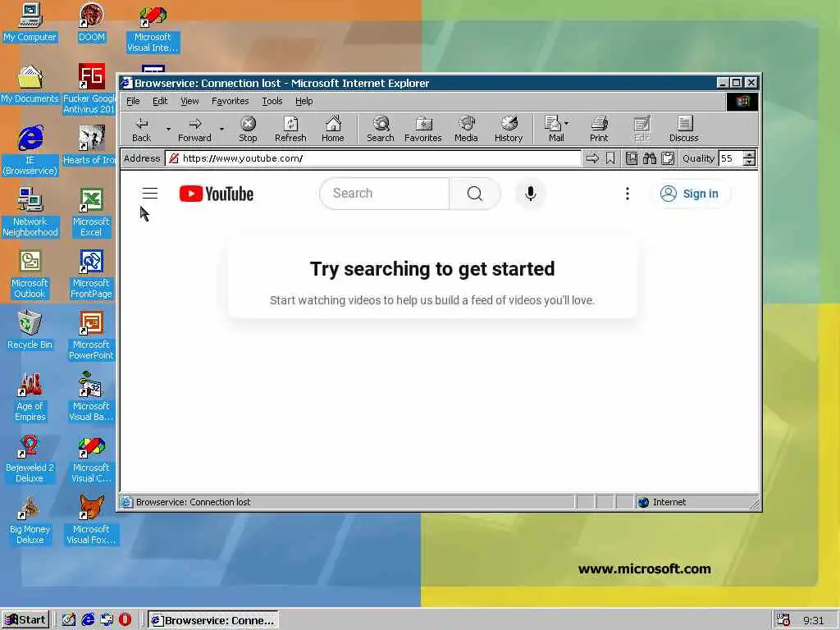The height and width of the screenshot is (630, 840).
Task: Open the Search pane from the toolbar
Action: [381, 129]
